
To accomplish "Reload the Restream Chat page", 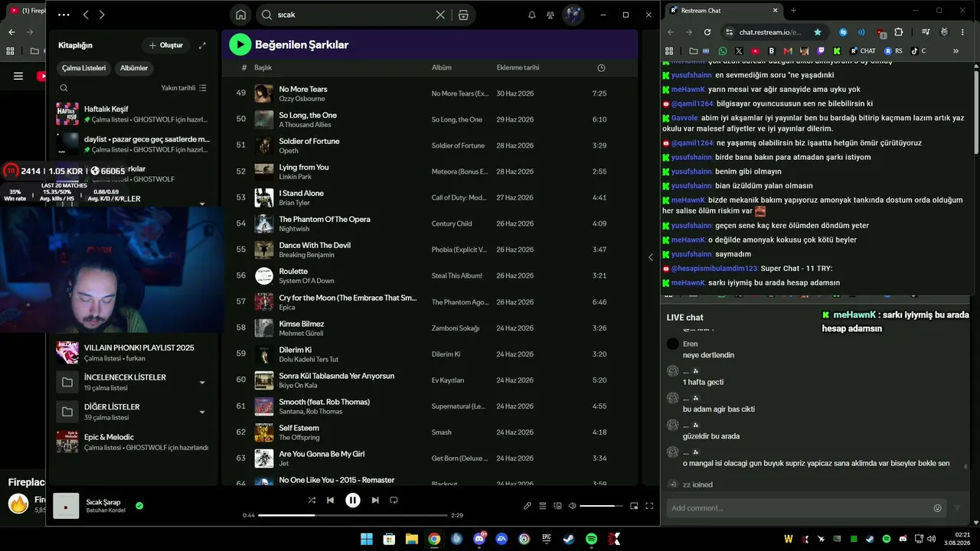I will 707,32.
